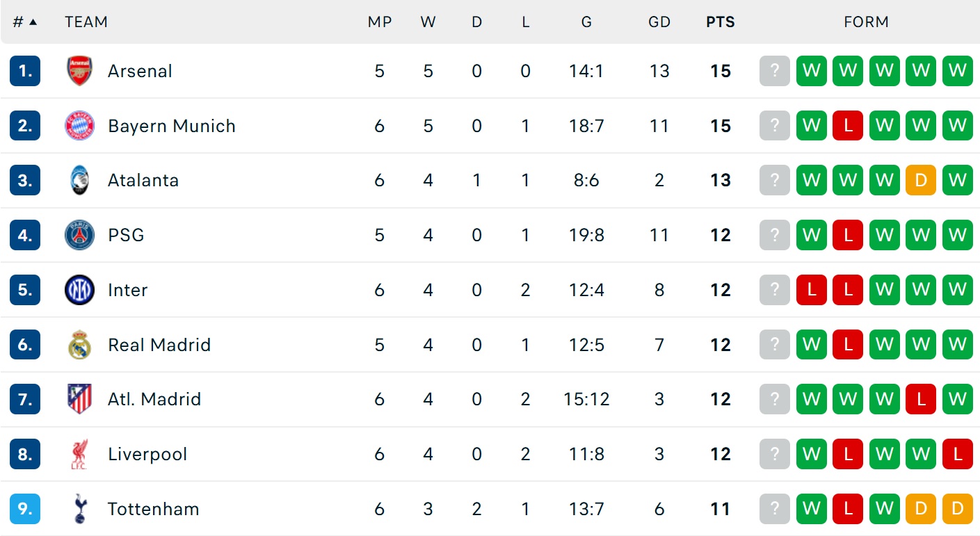Image resolution: width=980 pixels, height=536 pixels.
Task: Click the FORM column header
Action: click(x=866, y=22)
